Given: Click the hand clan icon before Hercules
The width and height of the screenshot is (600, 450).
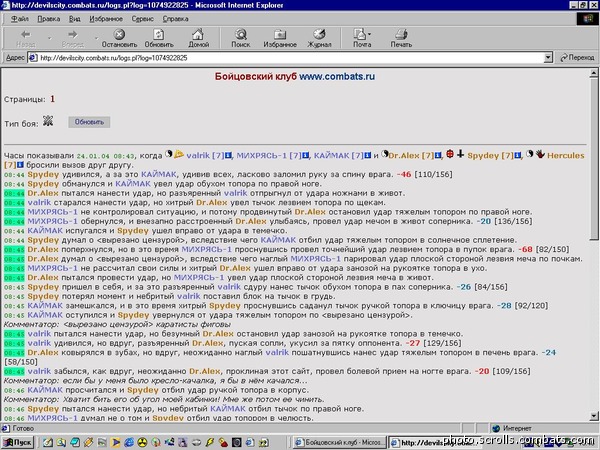Looking at the screenshot, I should pos(540,154).
